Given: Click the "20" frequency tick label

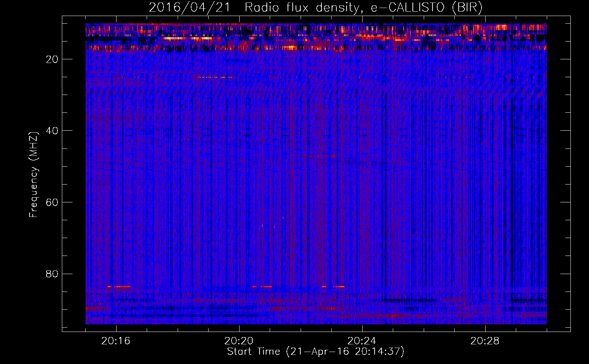Looking at the screenshot, I should pos(52,59).
